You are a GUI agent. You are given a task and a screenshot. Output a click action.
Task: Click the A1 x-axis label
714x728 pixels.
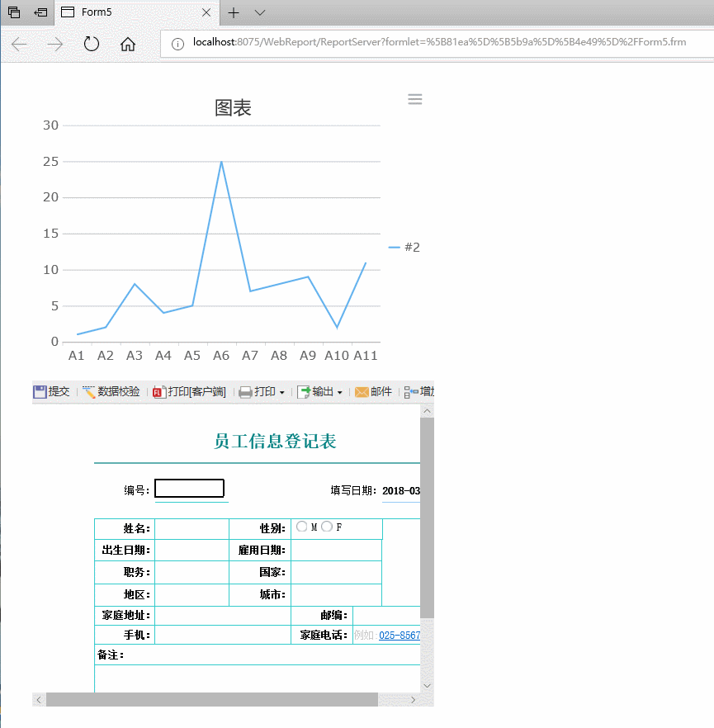pyautogui.click(x=77, y=356)
